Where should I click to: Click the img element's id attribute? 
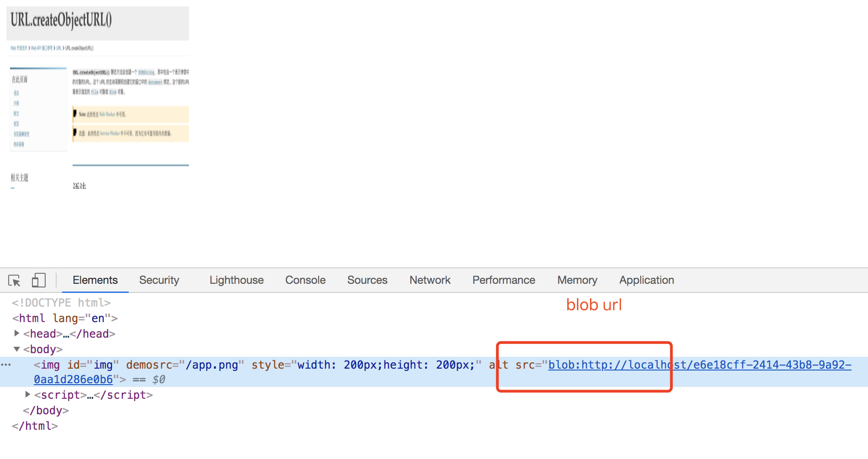point(93,365)
